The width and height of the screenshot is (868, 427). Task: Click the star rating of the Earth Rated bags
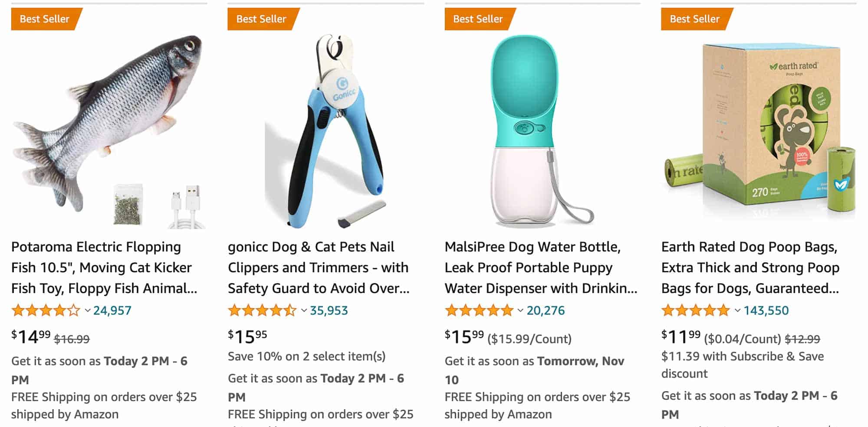(695, 310)
